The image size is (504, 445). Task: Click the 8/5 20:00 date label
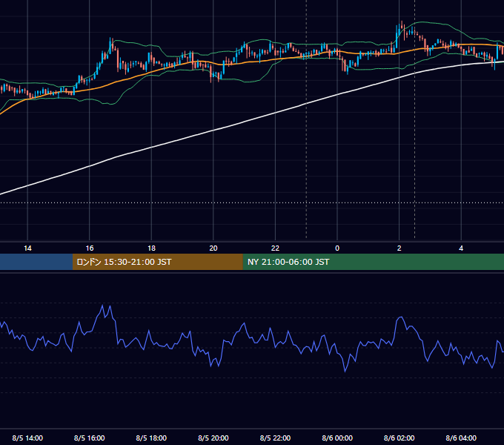click(x=213, y=438)
